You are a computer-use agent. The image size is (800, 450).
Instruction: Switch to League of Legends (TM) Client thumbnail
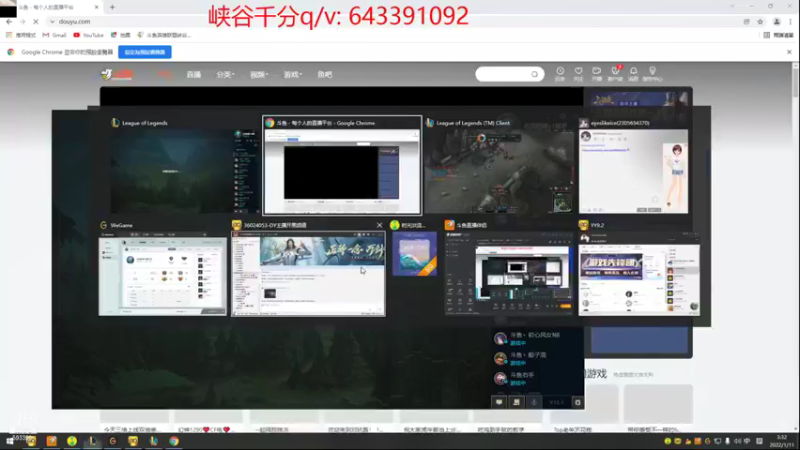pos(499,171)
